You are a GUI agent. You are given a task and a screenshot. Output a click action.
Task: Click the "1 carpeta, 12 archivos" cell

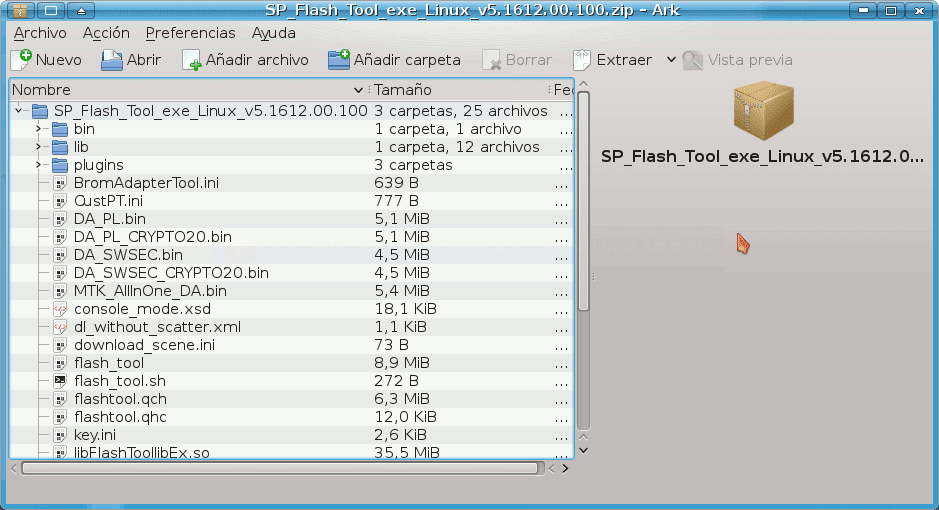point(457,147)
